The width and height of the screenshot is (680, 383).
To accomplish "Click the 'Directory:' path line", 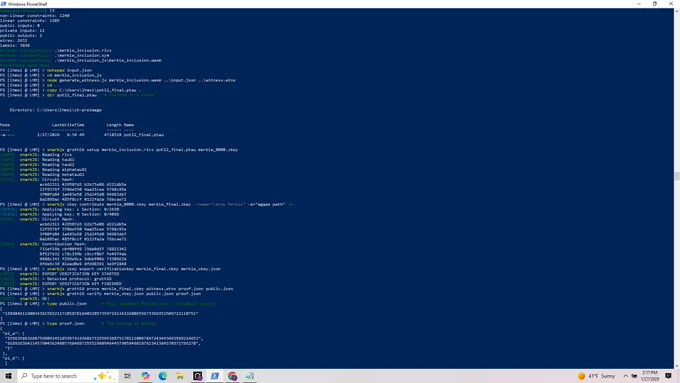I will [56, 110].
